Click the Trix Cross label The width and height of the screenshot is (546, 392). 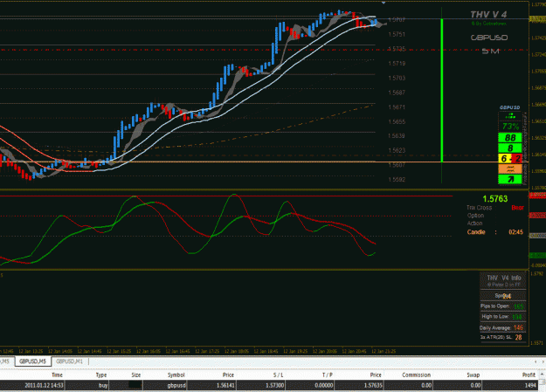(479, 208)
